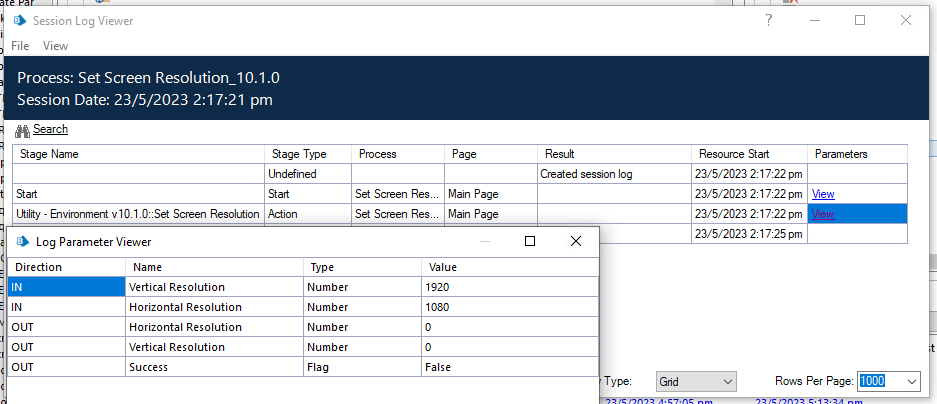Click the Session Log Viewer app icon
Image resolution: width=937 pixels, height=404 pixels.
coord(18,21)
